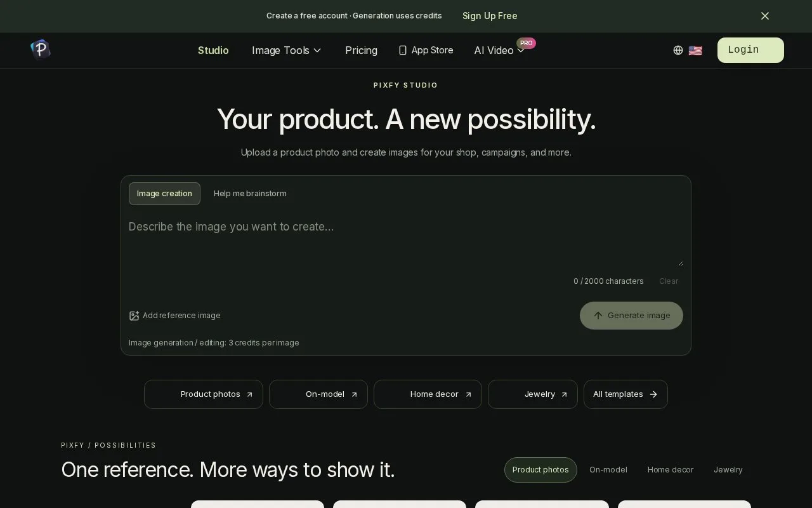812x508 pixels.
Task: Clear the prompt text
Action: pyautogui.click(x=669, y=281)
